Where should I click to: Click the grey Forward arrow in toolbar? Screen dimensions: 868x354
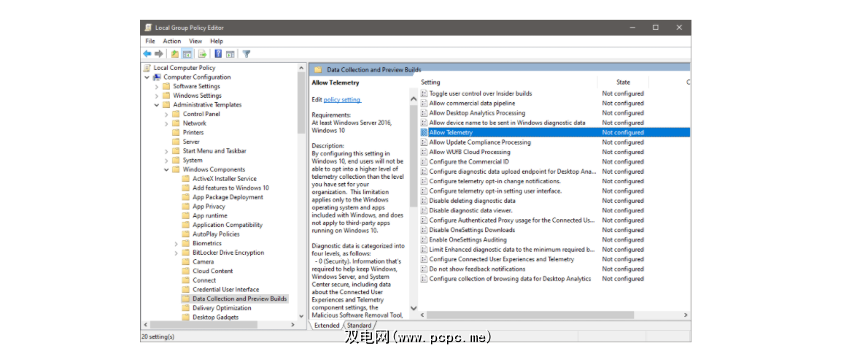click(159, 54)
